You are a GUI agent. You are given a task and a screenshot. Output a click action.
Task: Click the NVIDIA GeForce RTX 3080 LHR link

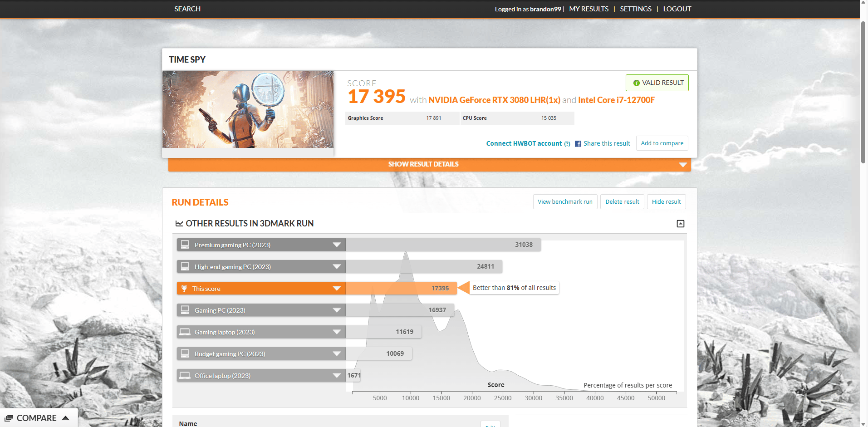click(x=494, y=100)
